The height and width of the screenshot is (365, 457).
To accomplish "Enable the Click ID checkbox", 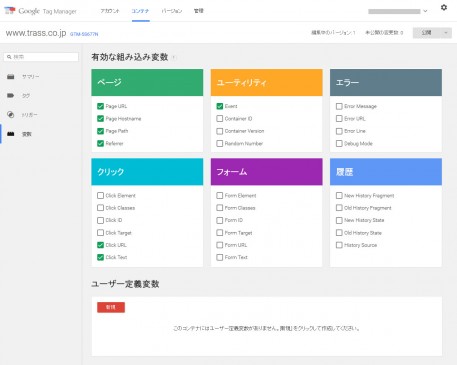I will pyautogui.click(x=100, y=220).
